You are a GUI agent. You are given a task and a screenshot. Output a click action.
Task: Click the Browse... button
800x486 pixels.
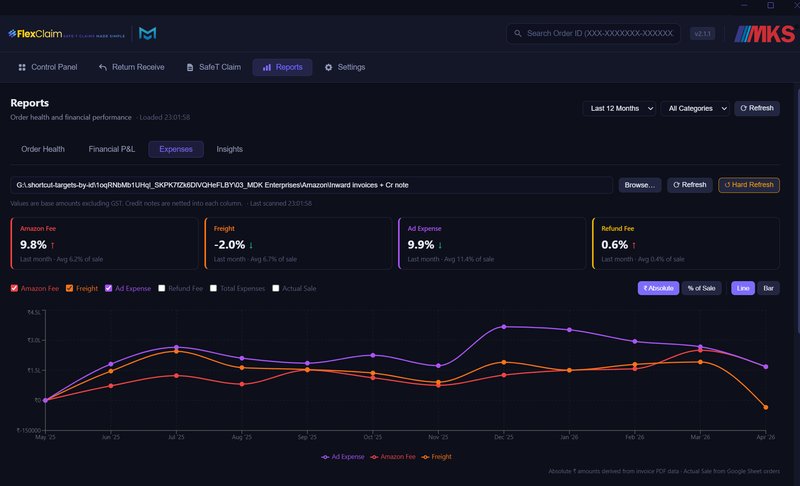[640, 185]
